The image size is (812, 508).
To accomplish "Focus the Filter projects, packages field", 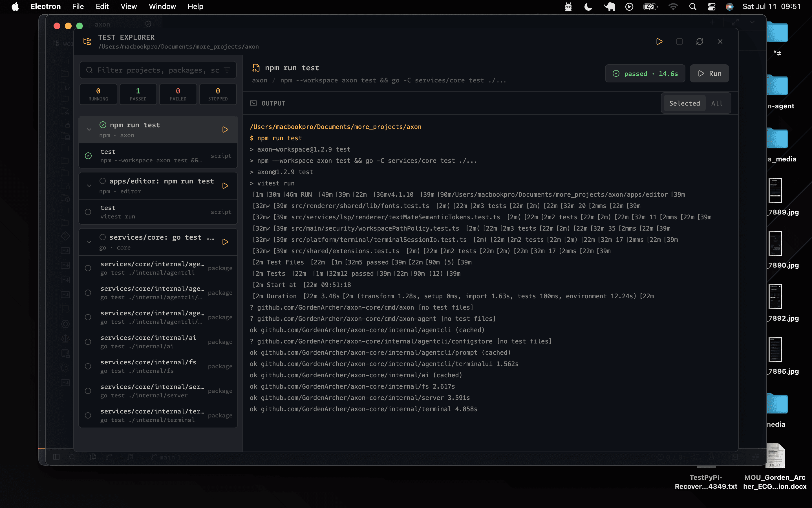I will point(158,70).
